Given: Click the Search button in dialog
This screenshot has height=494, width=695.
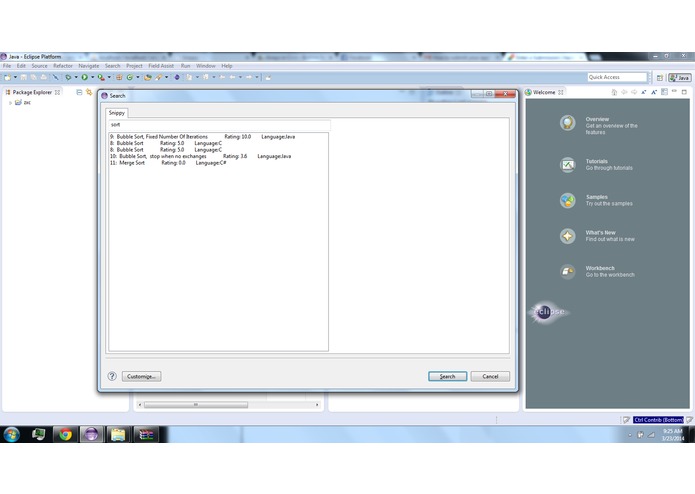Looking at the screenshot, I should pyautogui.click(x=447, y=376).
